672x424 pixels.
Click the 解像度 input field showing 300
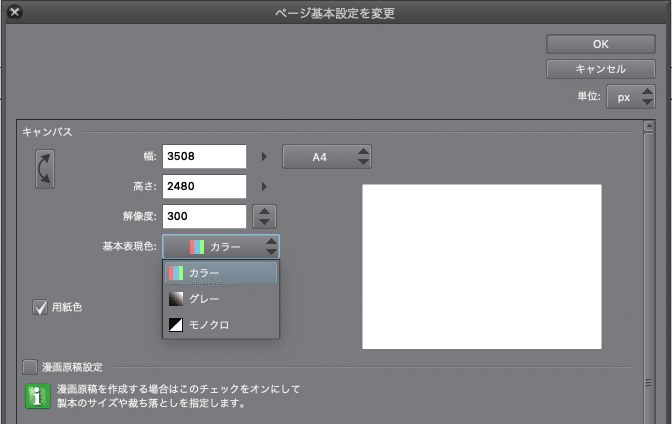204,217
